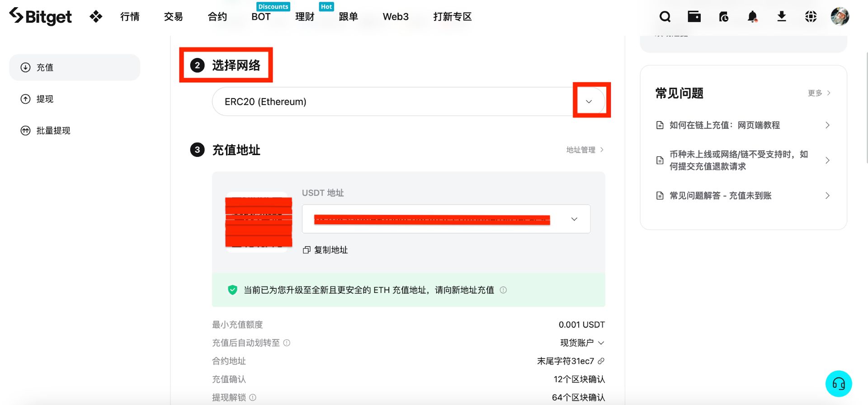Open the search magnifier icon
This screenshot has height=405, width=868.
(665, 17)
